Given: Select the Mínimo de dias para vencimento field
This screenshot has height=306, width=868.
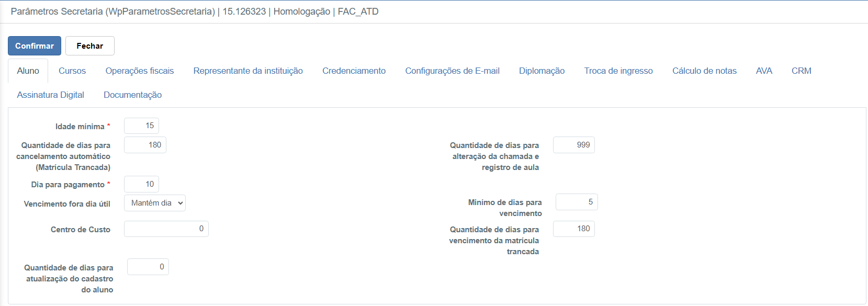Looking at the screenshot, I should [x=576, y=202].
